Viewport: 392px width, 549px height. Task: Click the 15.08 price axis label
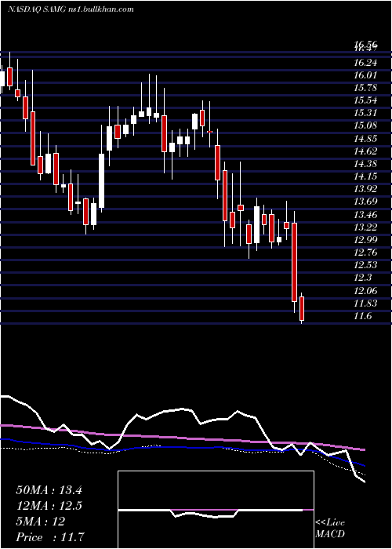[366, 125]
